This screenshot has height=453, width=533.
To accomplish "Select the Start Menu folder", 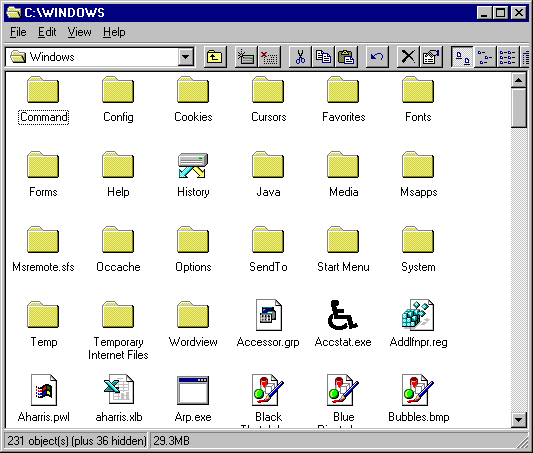I will 343,240.
